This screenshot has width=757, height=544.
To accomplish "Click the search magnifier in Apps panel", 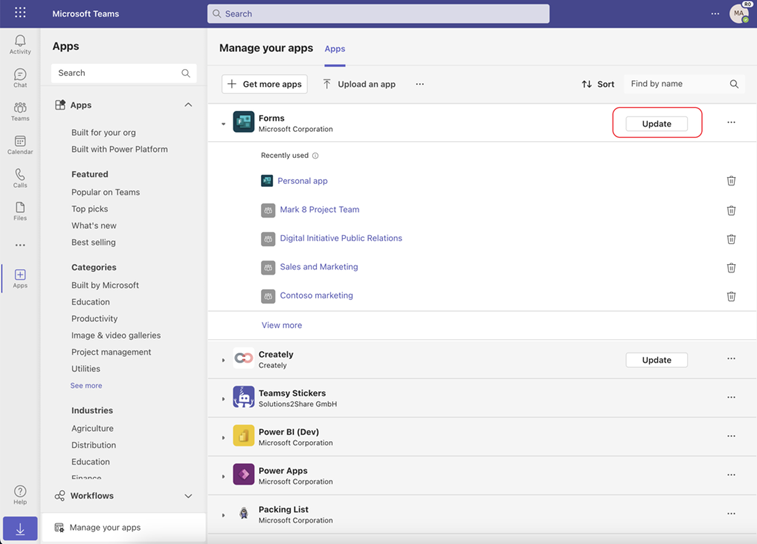I will [186, 73].
